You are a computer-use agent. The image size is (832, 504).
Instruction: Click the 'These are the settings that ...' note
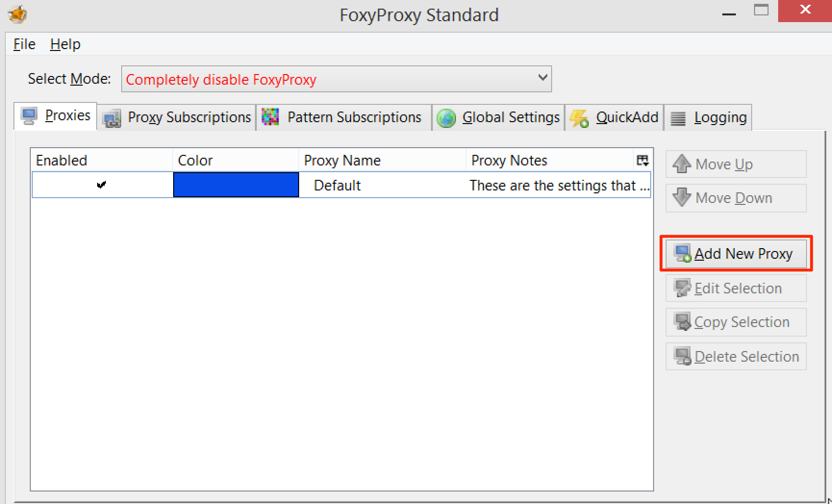coord(559,185)
